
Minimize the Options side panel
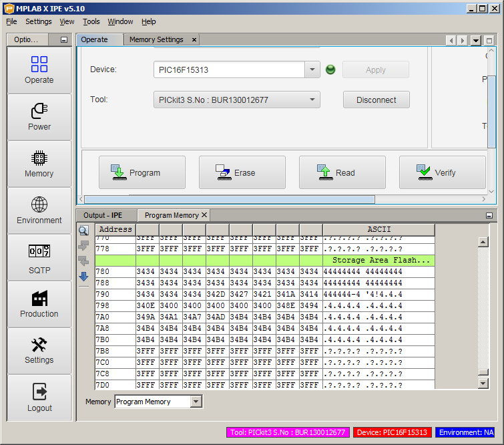click(x=64, y=40)
